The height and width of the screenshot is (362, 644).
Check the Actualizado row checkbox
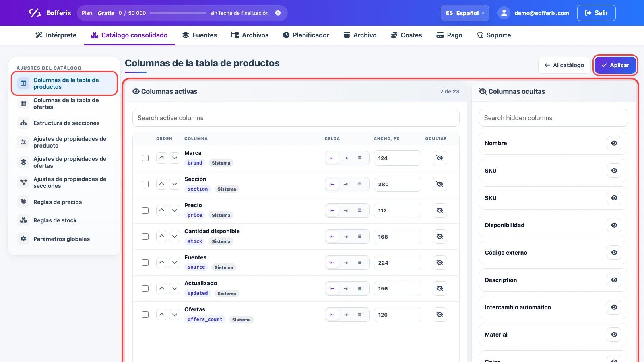click(145, 288)
